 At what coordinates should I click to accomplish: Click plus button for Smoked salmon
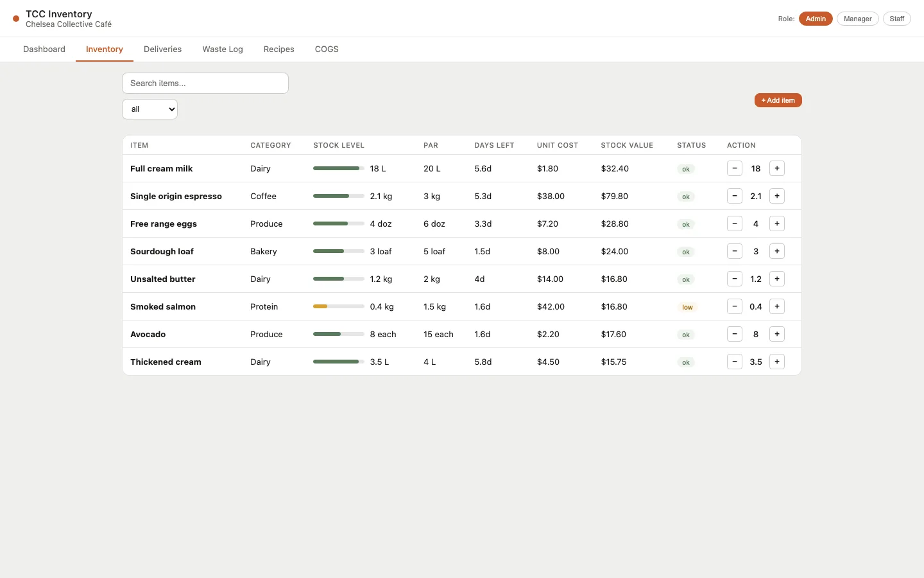(x=777, y=306)
